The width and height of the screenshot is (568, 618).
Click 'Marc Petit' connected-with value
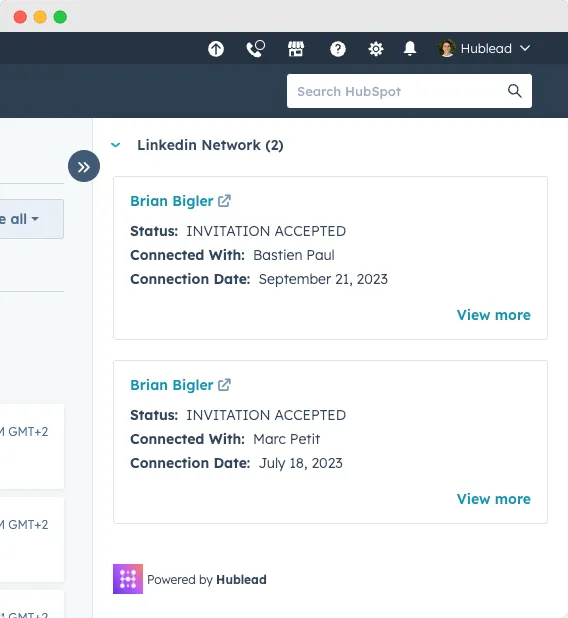click(287, 439)
